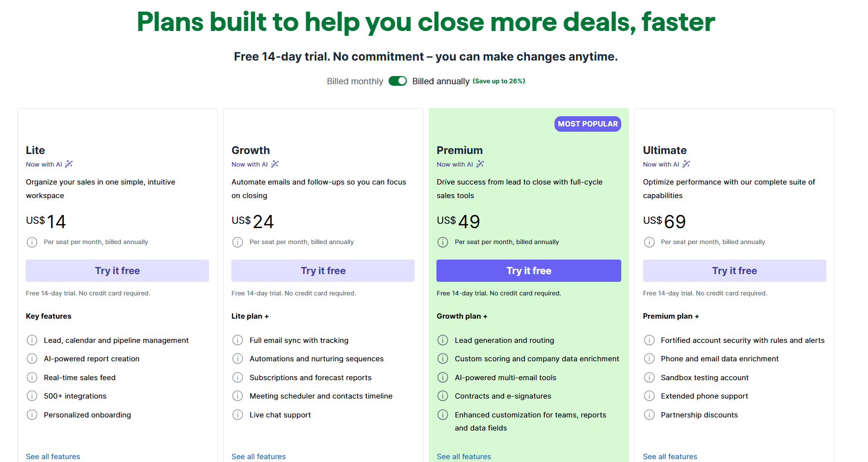Click the info icon beside 'Full email sync with tracking'
The height and width of the screenshot is (462, 868).
pyautogui.click(x=238, y=340)
